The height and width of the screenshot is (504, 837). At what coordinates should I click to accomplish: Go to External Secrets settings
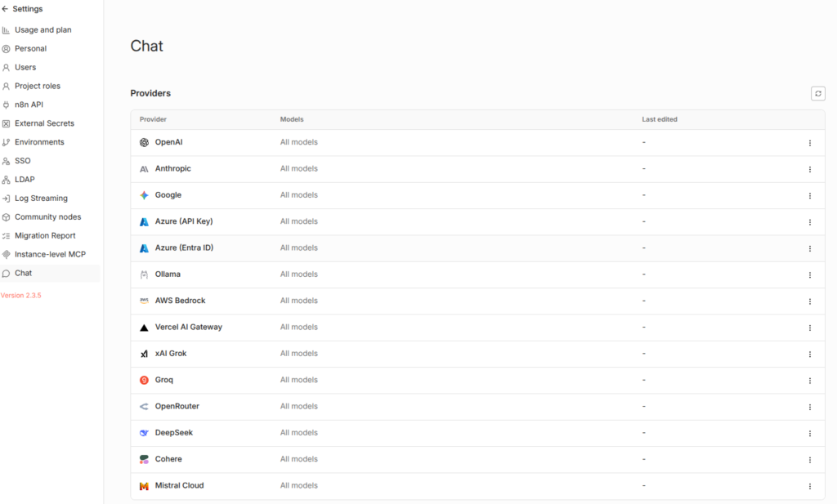tap(44, 123)
